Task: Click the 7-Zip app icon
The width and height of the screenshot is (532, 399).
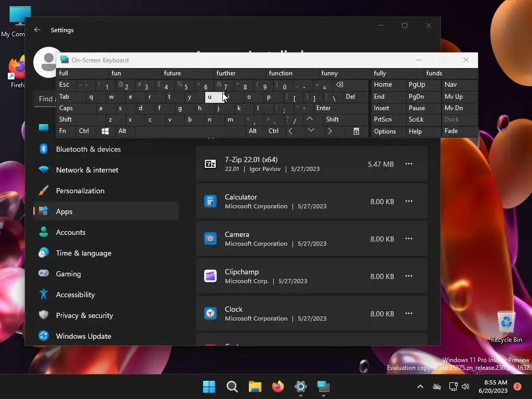Action: pyautogui.click(x=210, y=164)
